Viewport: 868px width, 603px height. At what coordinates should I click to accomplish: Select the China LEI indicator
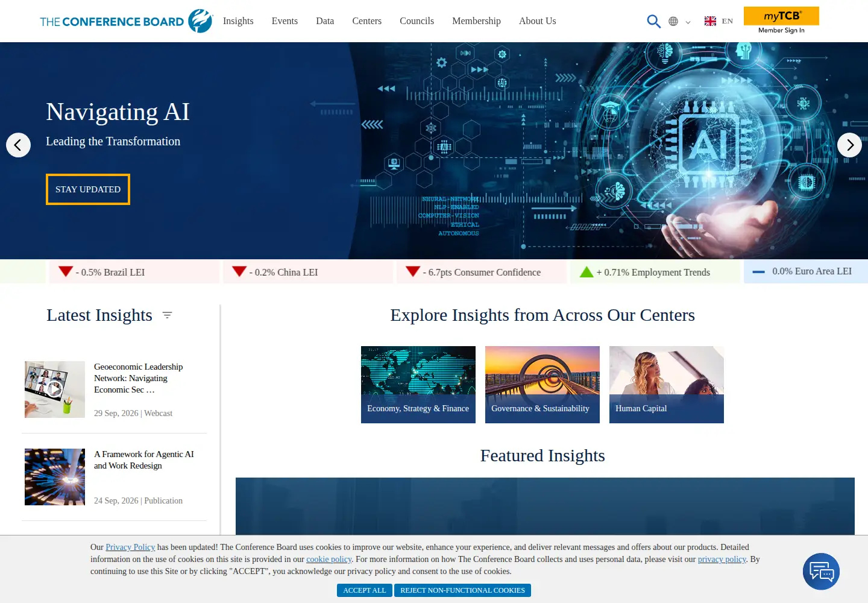(x=309, y=272)
